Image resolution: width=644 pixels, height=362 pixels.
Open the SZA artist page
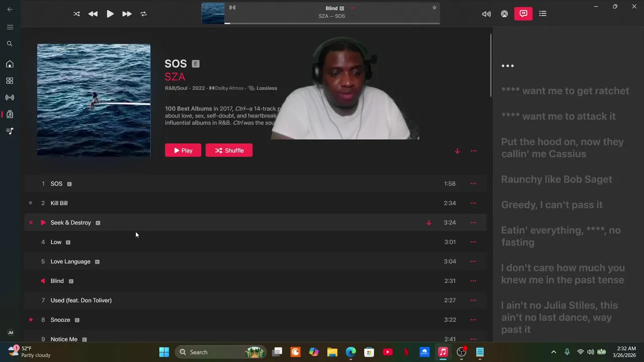coord(175,77)
